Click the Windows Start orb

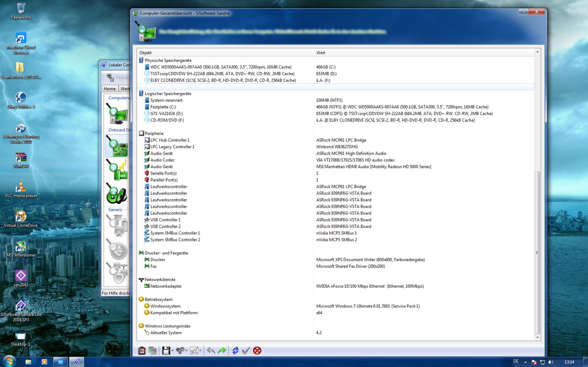coord(9,361)
